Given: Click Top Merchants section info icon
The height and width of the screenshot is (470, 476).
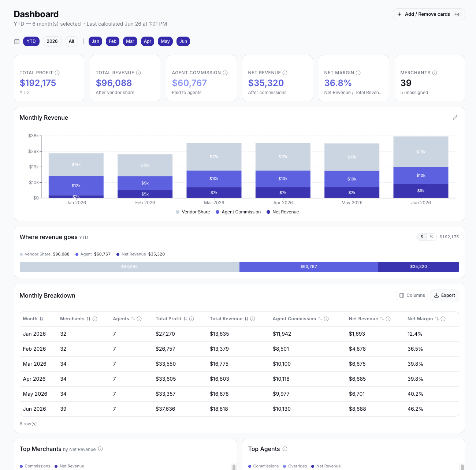Looking at the screenshot, I should pos(100,449).
